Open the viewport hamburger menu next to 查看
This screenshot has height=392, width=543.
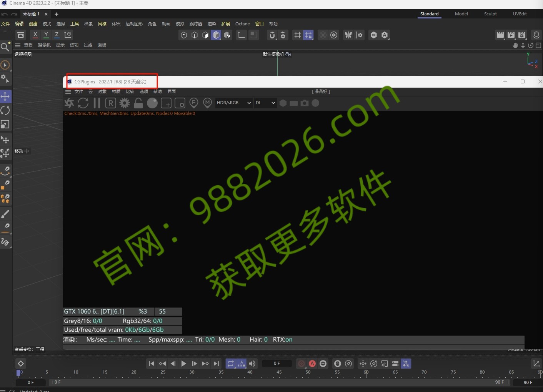18,45
